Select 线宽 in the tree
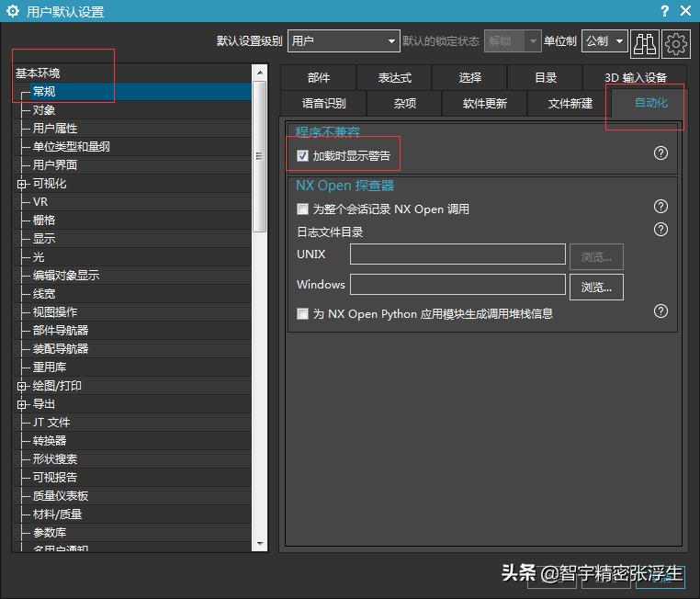The height and width of the screenshot is (599, 700). pos(44,294)
